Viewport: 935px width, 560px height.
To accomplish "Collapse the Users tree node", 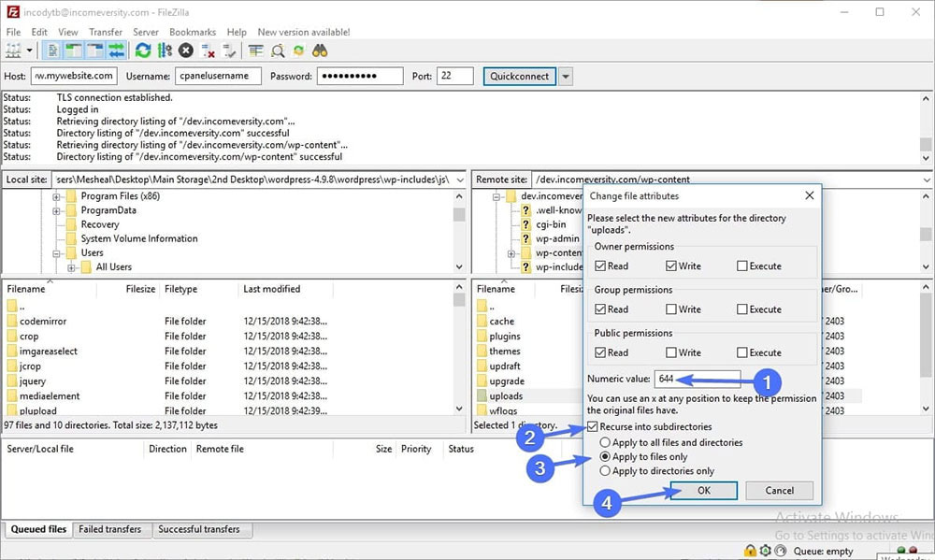I will pos(56,252).
